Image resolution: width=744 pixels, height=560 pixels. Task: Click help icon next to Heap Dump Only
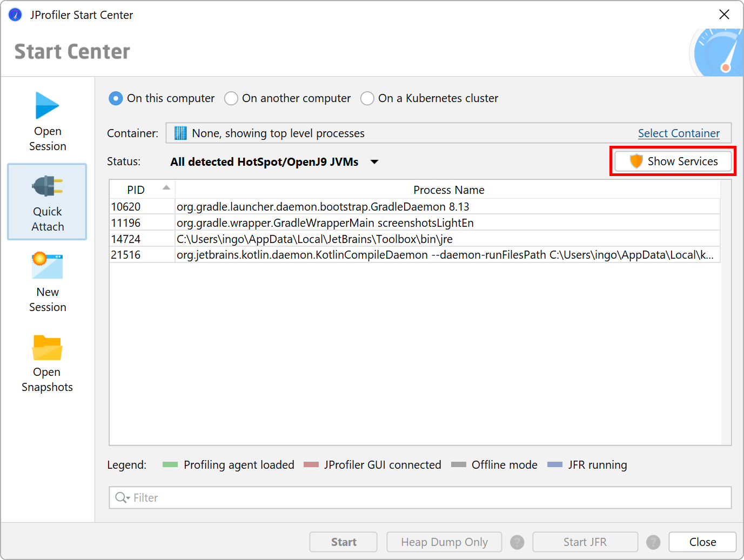click(x=517, y=542)
